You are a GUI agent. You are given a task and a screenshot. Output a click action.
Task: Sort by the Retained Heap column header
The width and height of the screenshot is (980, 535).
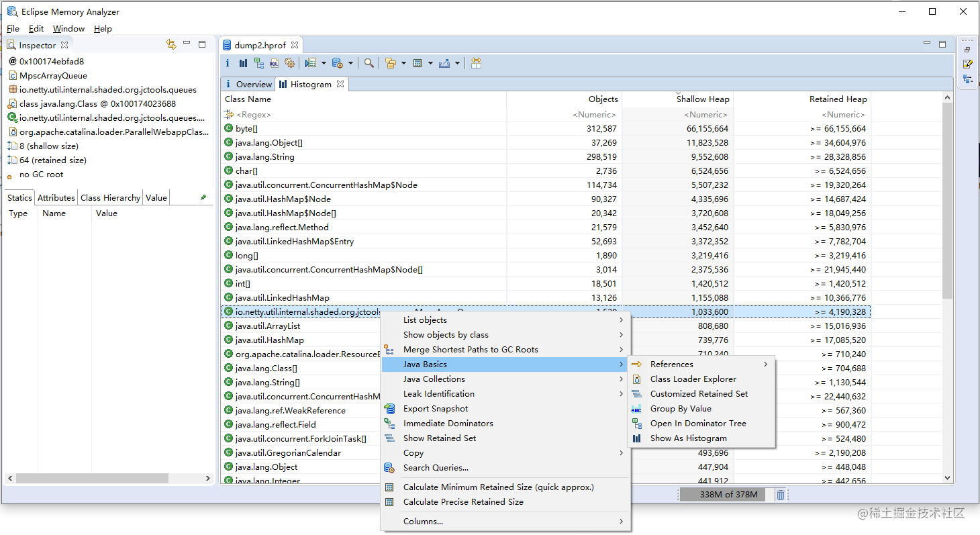click(x=803, y=99)
